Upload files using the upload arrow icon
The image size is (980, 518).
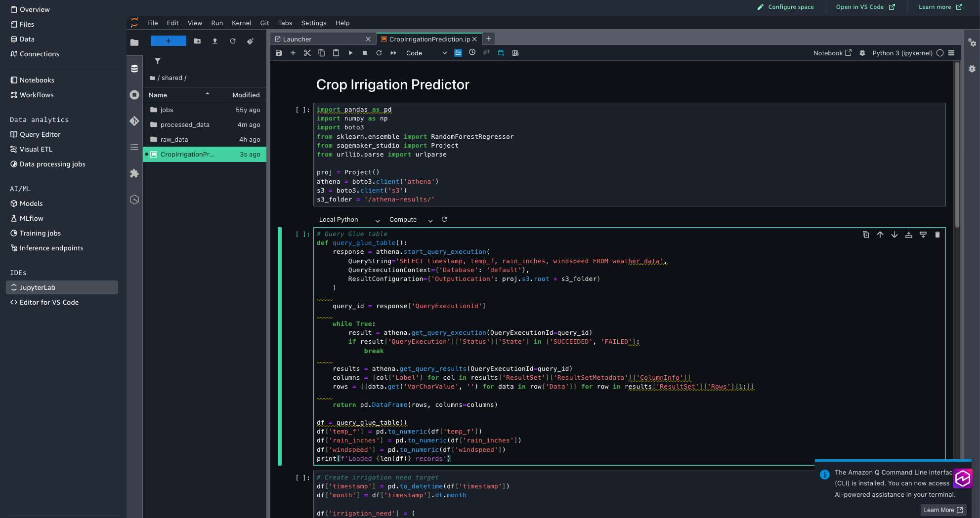tap(215, 41)
